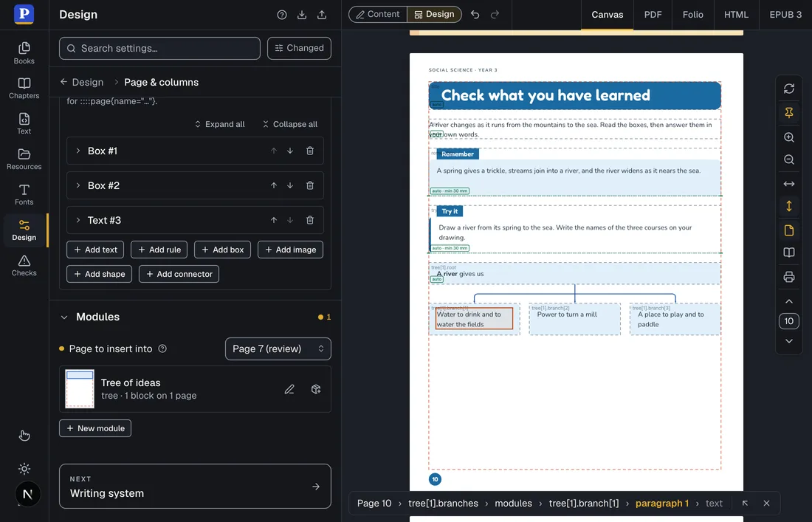Screen dimensions: 812x522
Task: Zoom in on the canvas
Action: 788,137
